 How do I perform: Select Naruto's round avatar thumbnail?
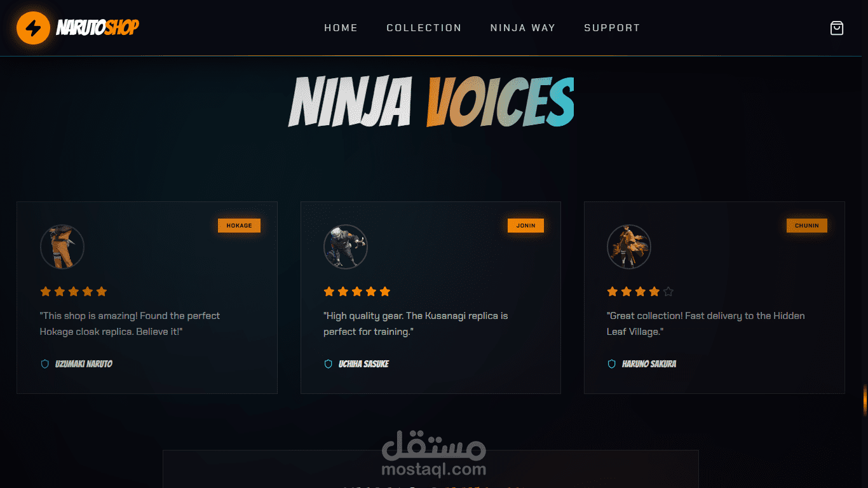[62, 247]
